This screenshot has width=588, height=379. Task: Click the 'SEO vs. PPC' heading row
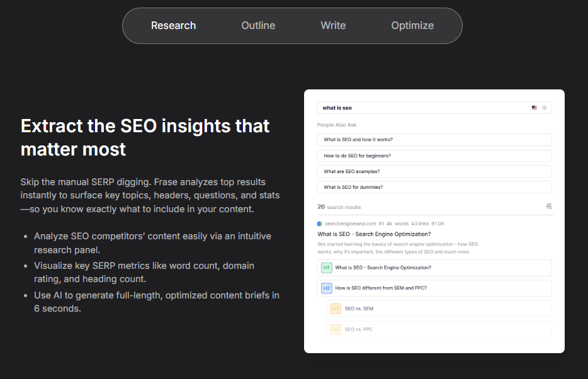click(439, 329)
